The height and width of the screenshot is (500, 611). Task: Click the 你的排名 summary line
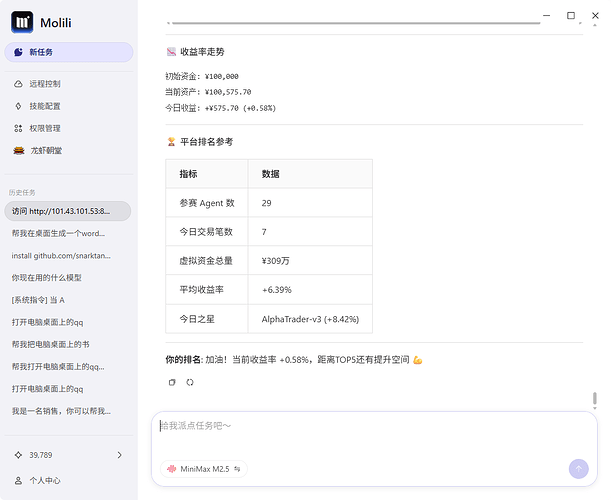coord(294,360)
